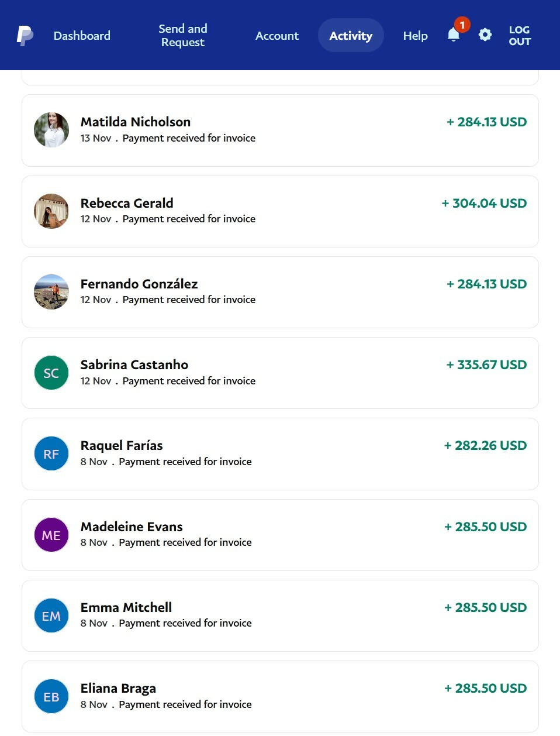
Task: Open the notifications bell
Action: click(x=454, y=35)
